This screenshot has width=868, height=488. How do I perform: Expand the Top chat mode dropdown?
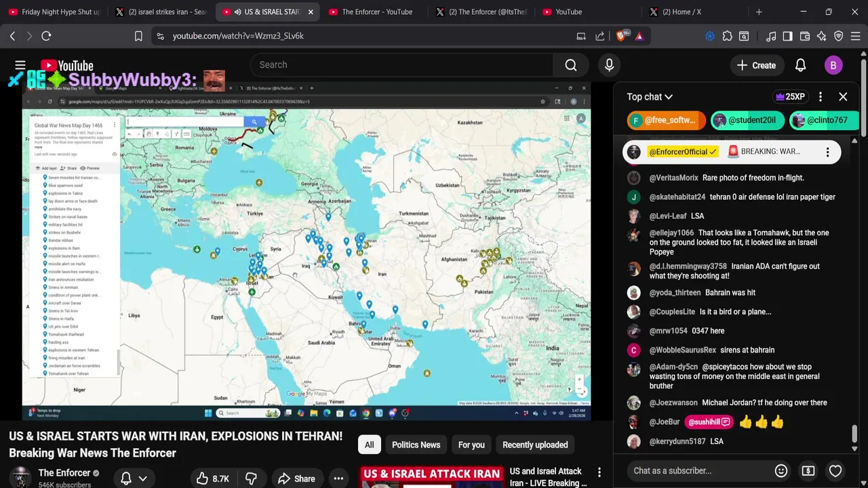[x=650, y=97]
